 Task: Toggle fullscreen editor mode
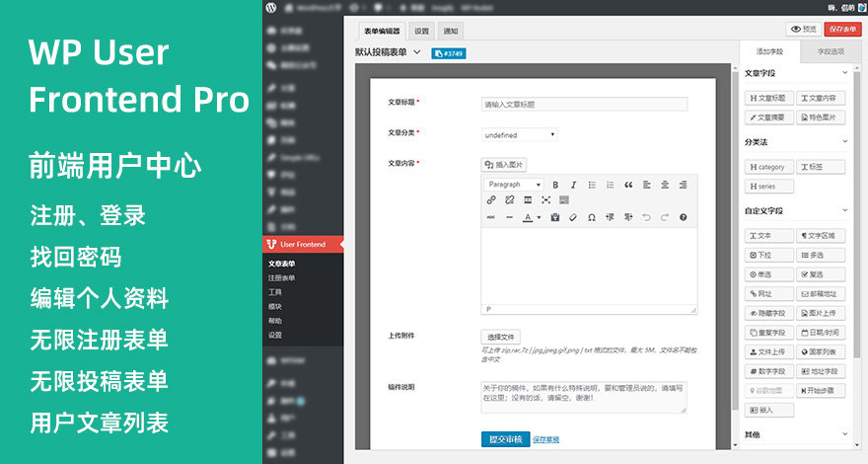coord(545,200)
